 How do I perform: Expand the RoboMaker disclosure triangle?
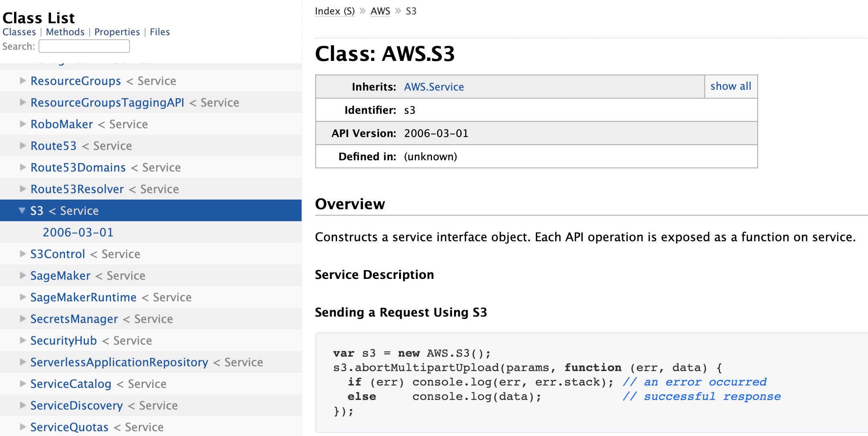point(23,124)
